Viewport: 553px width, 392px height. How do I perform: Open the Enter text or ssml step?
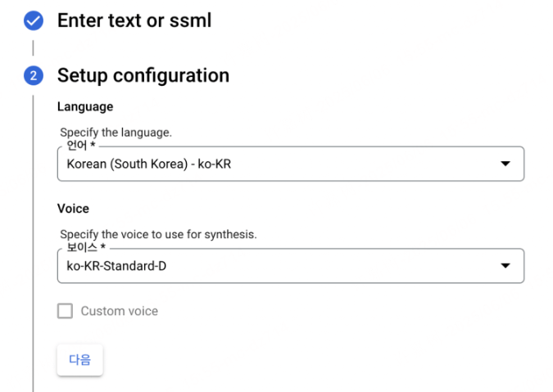point(134,20)
